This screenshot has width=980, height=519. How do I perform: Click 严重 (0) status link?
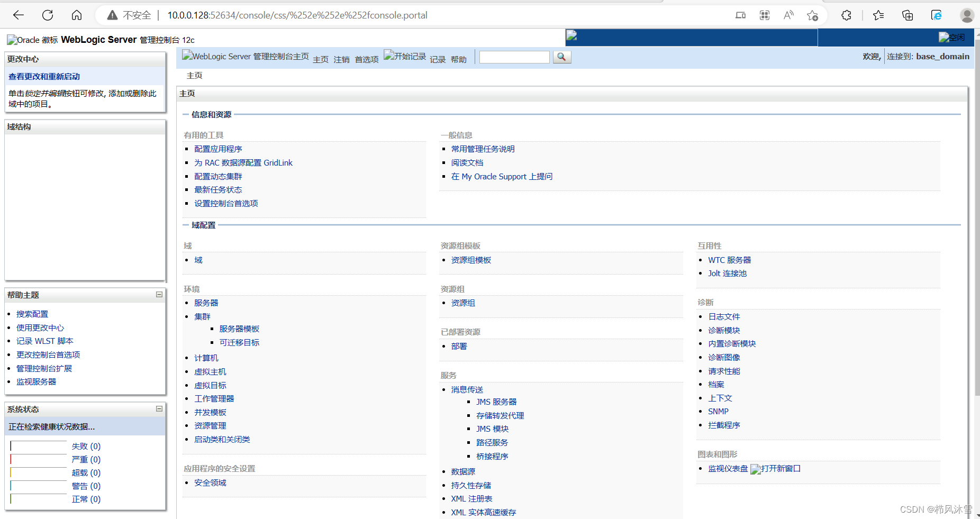86,460
